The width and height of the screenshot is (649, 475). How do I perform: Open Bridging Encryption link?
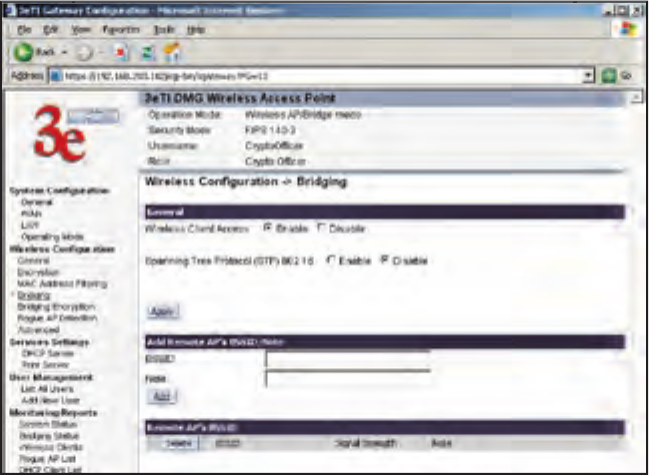point(56,307)
